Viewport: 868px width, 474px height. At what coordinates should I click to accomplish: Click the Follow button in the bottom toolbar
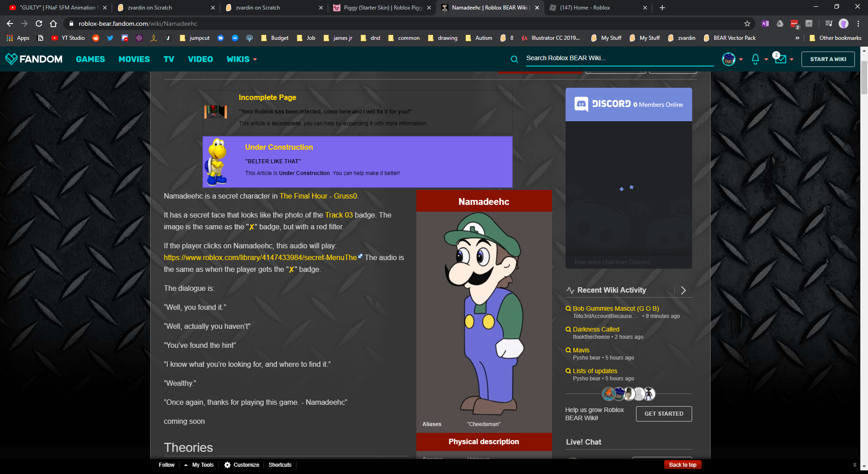coord(166,465)
